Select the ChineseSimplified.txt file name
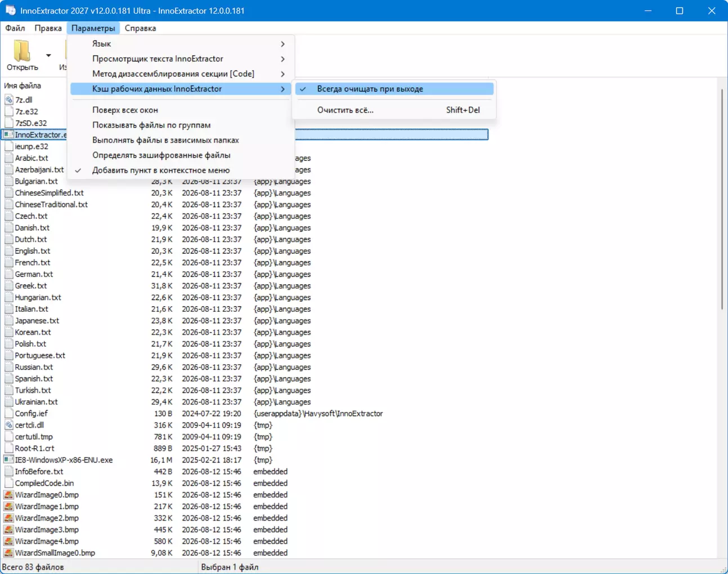Screen dimensions: 728x574 [x=49, y=193]
